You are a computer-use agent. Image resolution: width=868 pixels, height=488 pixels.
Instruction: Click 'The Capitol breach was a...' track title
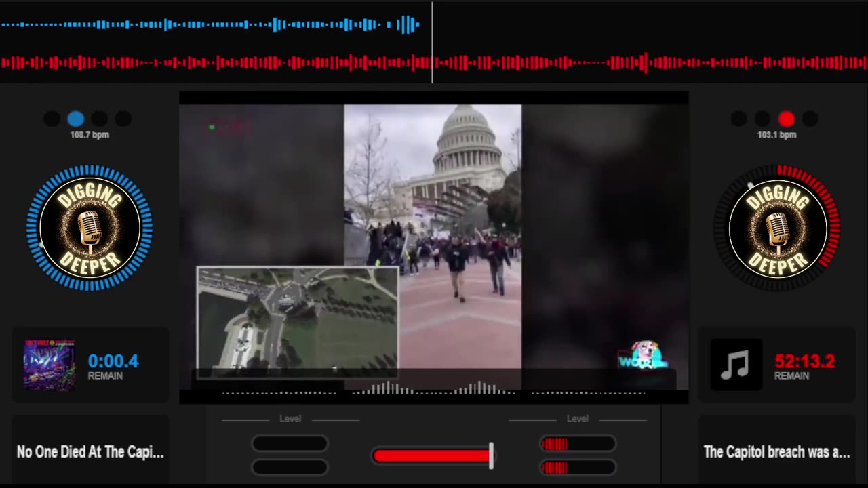pyautogui.click(x=776, y=452)
